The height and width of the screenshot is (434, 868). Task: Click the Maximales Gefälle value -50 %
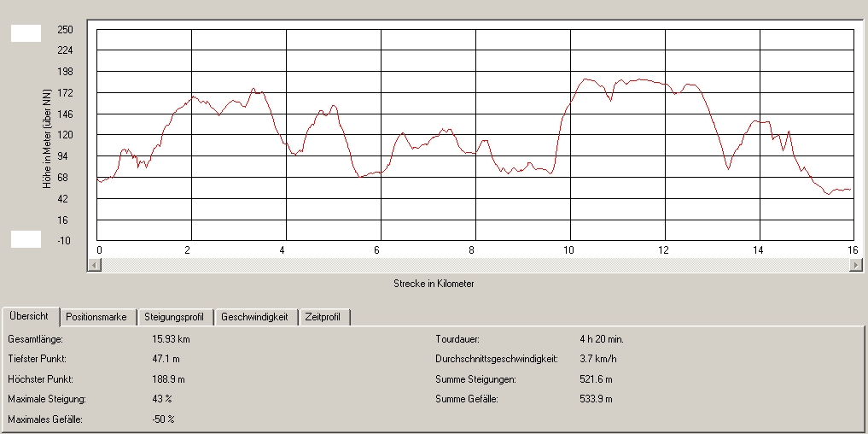click(x=162, y=419)
